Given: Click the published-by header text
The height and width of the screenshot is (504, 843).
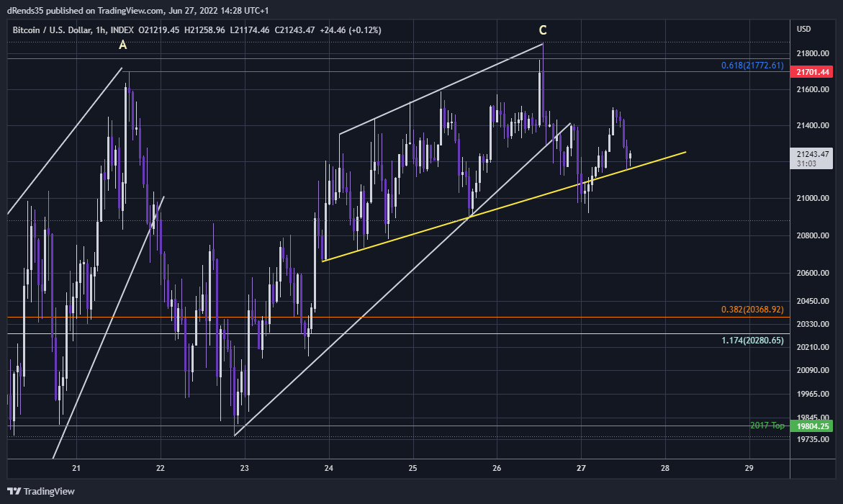Looking at the screenshot, I should 138,11.
